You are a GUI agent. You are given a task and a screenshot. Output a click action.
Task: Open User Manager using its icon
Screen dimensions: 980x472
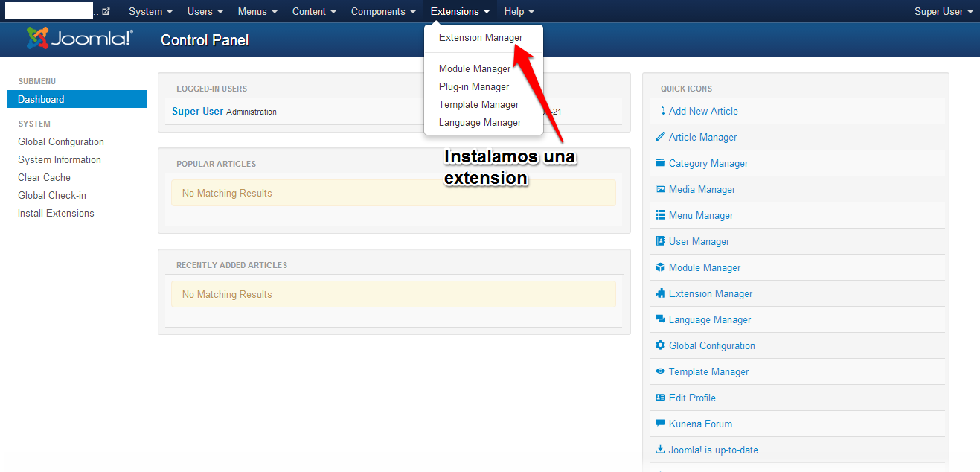pyautogui.click(x=660, y=241)
